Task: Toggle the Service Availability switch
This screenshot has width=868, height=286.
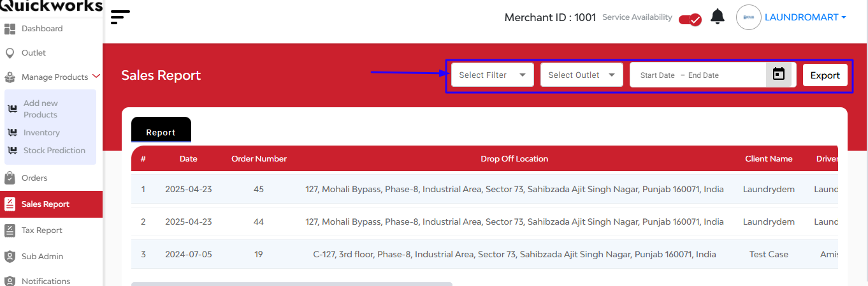Action: click(x=690, y=19)
